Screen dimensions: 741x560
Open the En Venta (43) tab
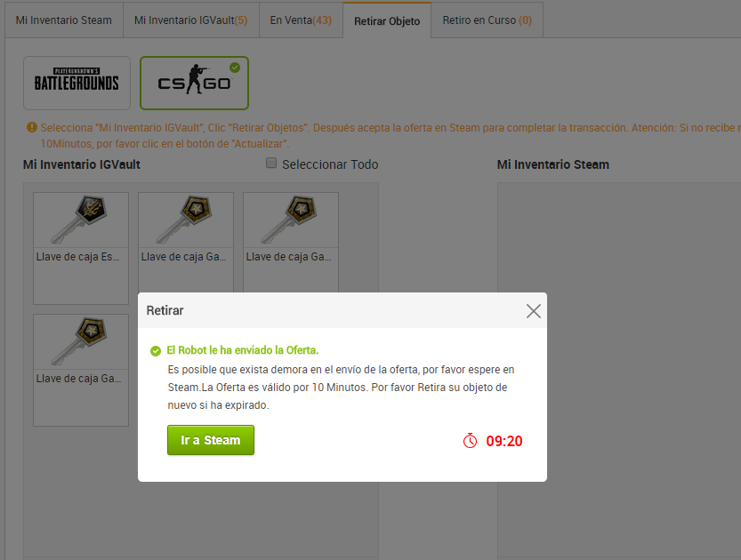click(x=301, y=20)
